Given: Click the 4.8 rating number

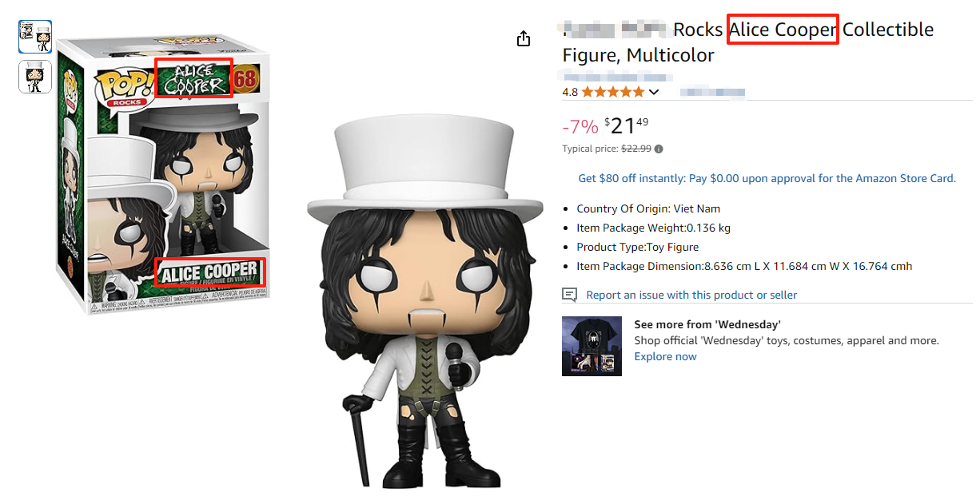Looking at the screenshot, I should tap(570, 92).
